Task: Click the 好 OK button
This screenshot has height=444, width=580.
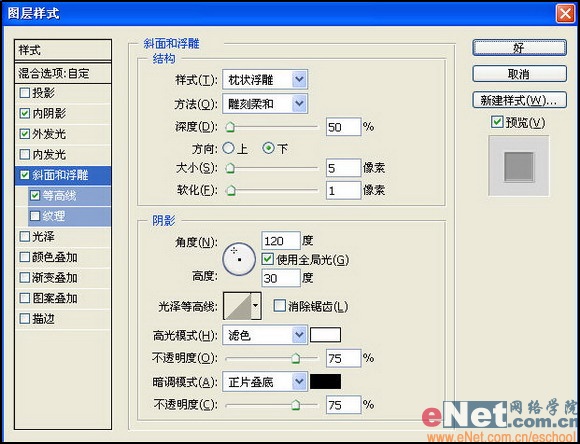Action: click(519, 48)
